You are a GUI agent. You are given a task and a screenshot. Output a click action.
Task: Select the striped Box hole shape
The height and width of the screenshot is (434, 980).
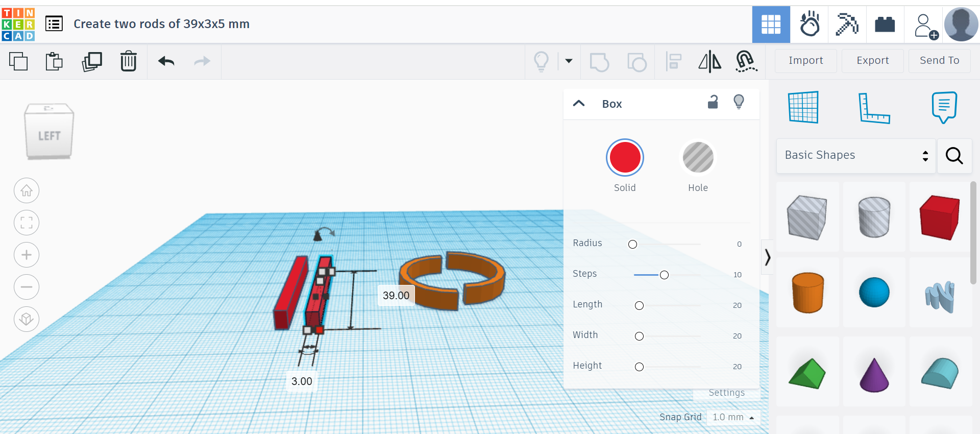(807, 217)
